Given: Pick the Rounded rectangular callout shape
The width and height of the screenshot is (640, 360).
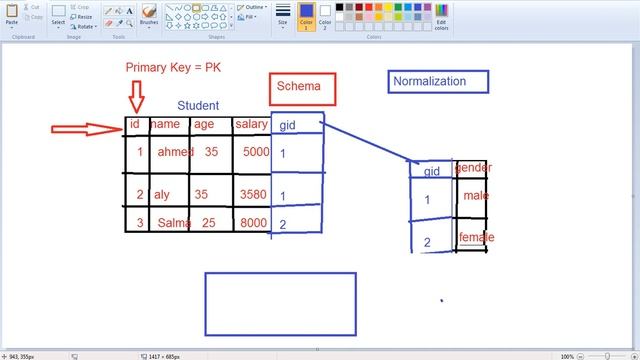Looking at the screenshot, I should 205,26.
